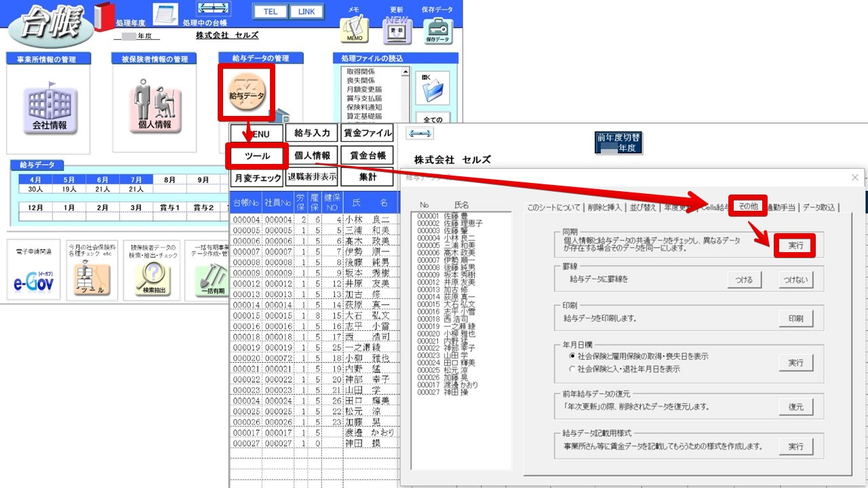Switch to the 並び替え tab
868x488 pixels.
[643, 207]
